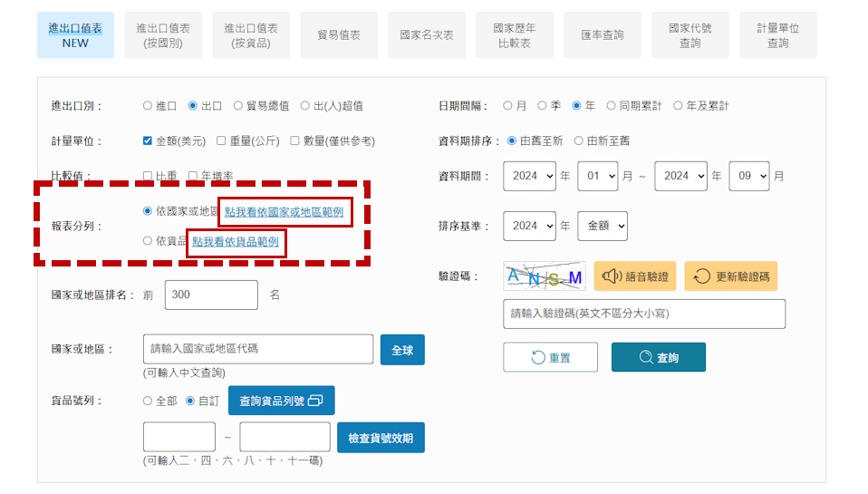Open the 計量單位查詢 tab
Screen dimensions: 868x494
(x=777, y=34)
